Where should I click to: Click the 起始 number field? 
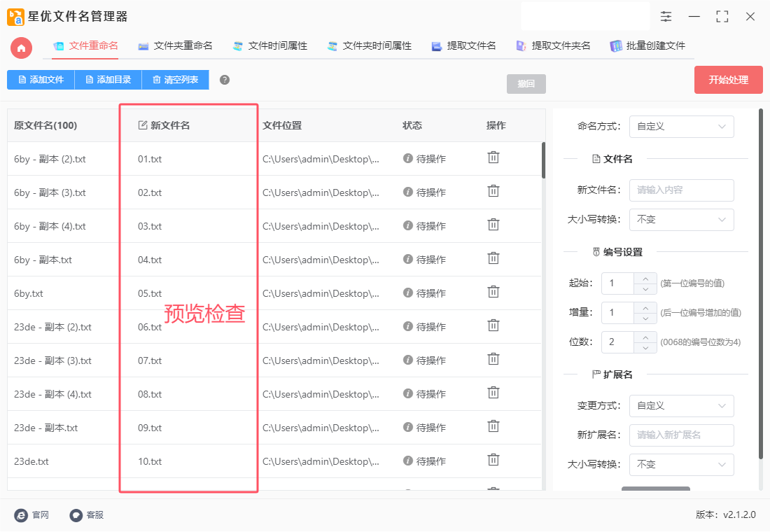[618, 283]
